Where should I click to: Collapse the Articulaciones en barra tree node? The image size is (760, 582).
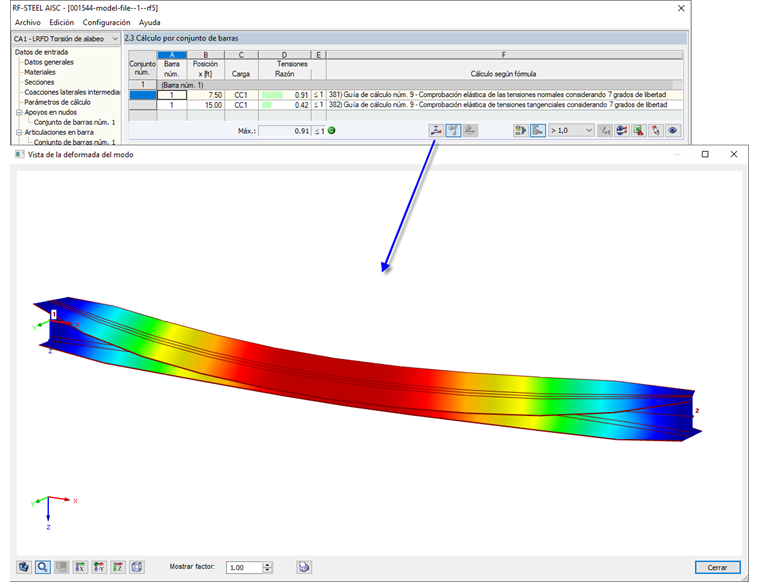click(19, 132)
